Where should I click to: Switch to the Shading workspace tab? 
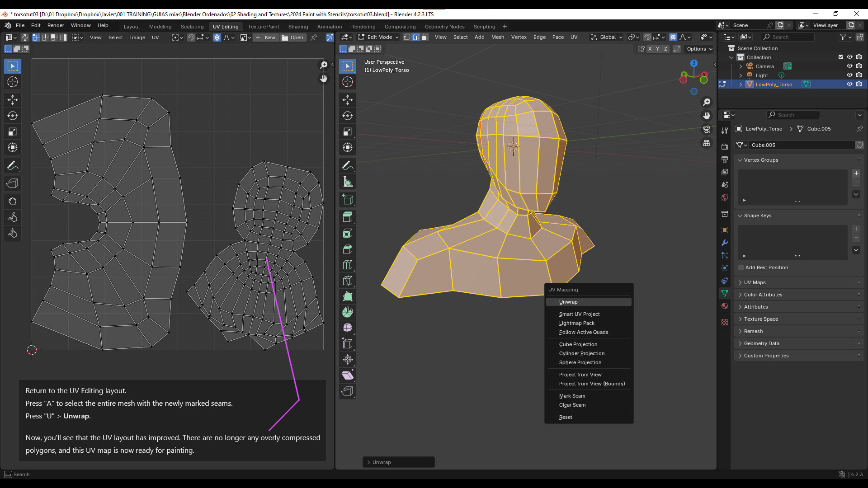click(x=298, y=26)
